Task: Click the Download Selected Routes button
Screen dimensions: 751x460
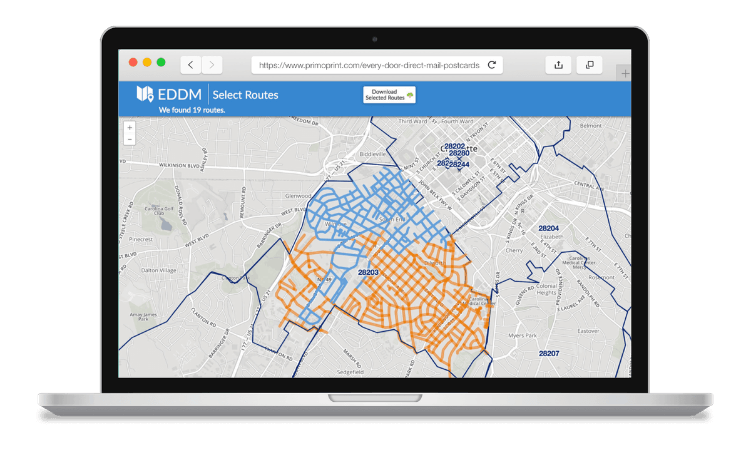Action: pos(389,95)
